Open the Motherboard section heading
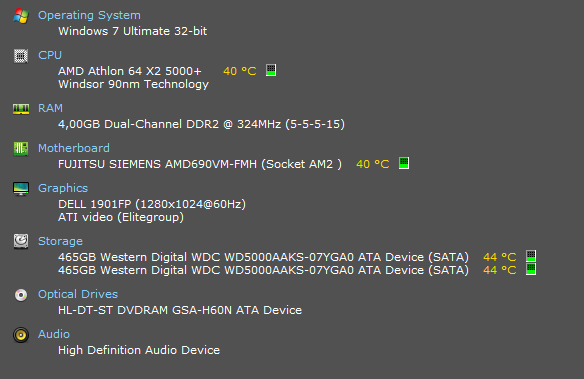Viewport: 584px width, 379px height. point(74,148)
